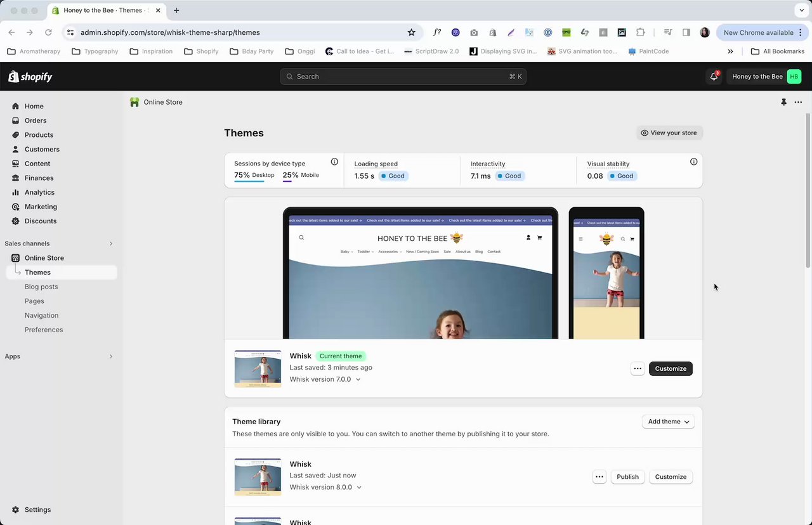This screenshot has width=812, height=525.
Task: Reload the page in Chrome
Action: 48,32
